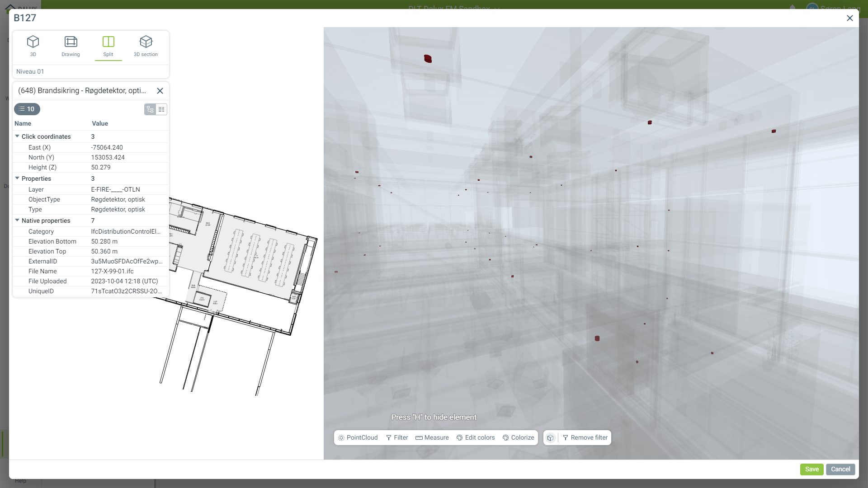Switch properties to flat list view
This screenshot has height=488, width=868.
(x=161, y=109)
